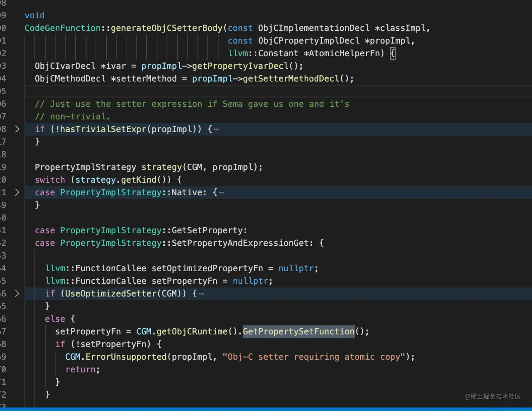Click the setOptimizedPropertyFn variable declaration
Screen dimensions: 532x411
(x=207, y=268)
